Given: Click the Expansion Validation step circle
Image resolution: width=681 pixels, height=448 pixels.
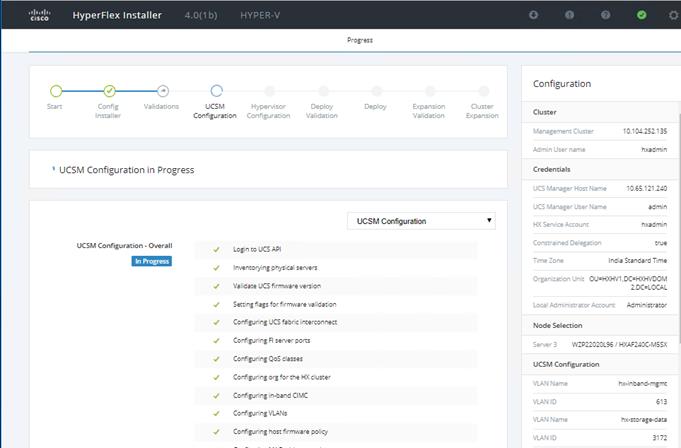Looking at the screenshot, I should (430, 91).
